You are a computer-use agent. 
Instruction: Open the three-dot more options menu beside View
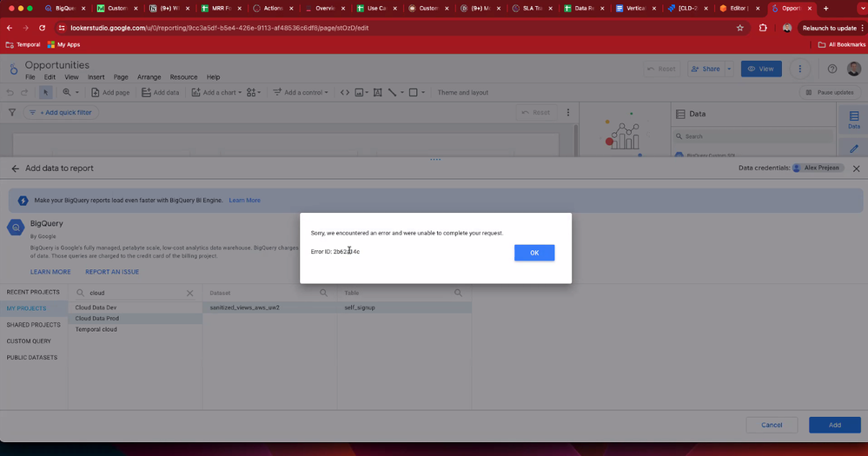pos(800,69)
